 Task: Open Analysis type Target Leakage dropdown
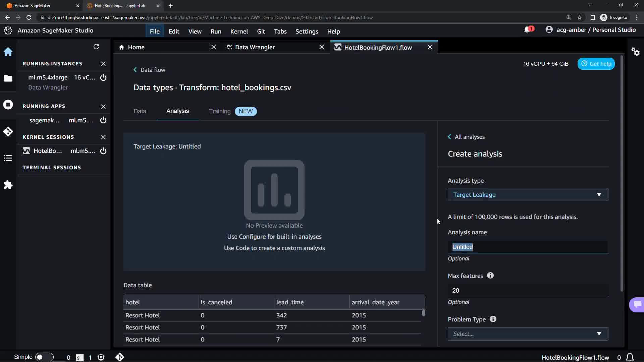coord(528,195)
